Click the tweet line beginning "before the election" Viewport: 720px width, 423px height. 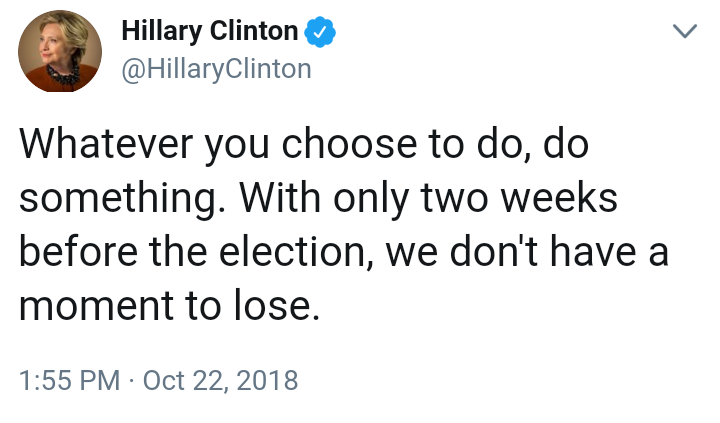coord(343,253)
